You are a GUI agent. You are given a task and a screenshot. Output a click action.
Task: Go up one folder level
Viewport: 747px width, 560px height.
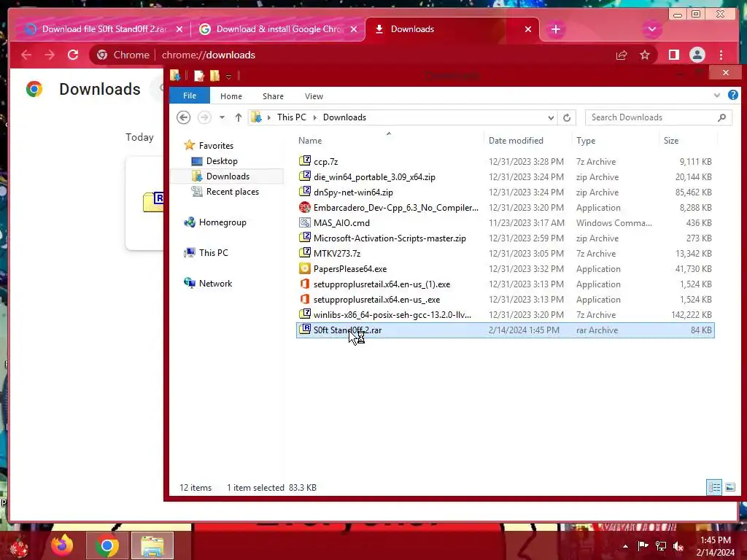(239, 117)
